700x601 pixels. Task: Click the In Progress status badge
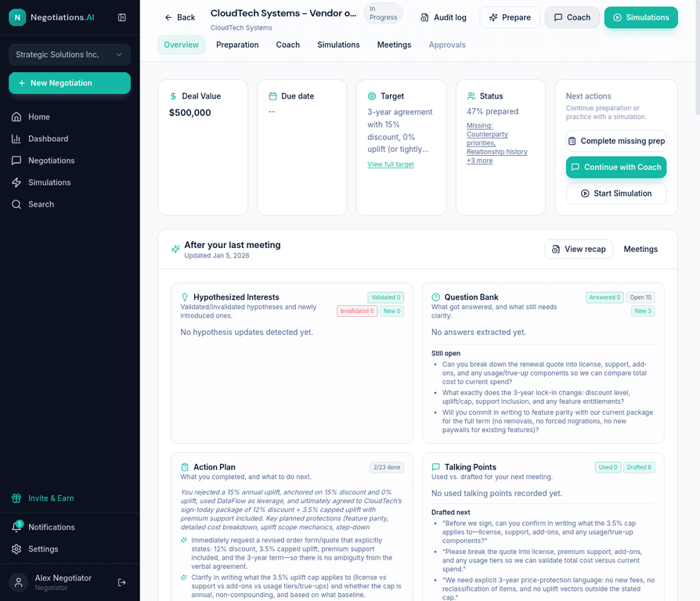tap(383, 13)
